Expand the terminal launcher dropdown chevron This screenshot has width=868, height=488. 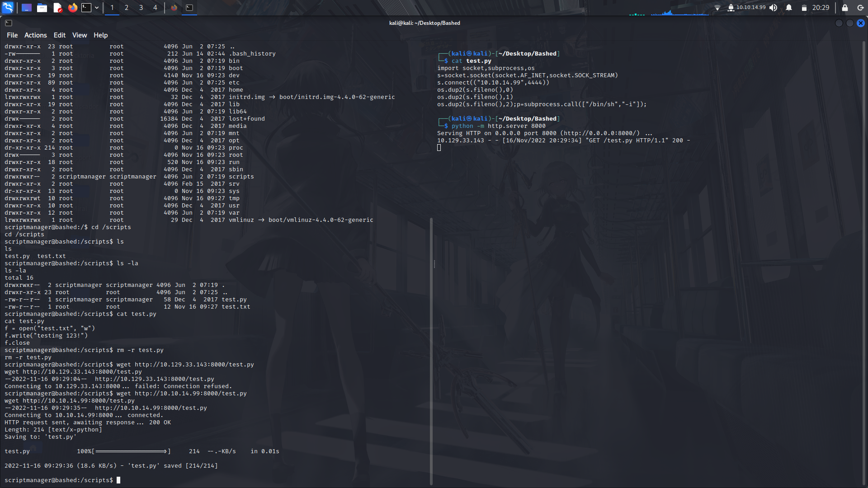coord(96,8)
